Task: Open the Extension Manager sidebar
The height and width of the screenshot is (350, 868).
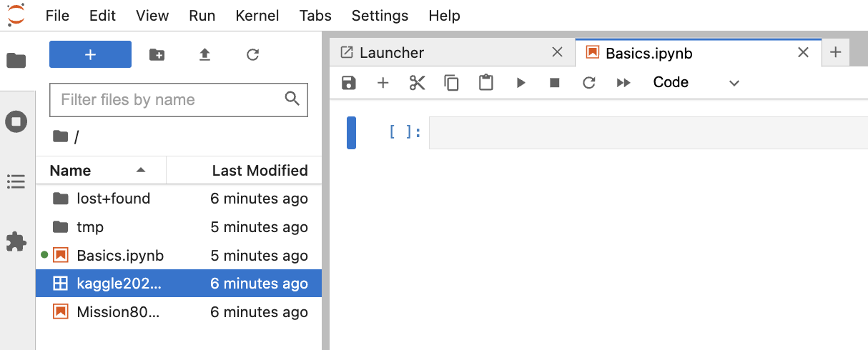Action: (x=16, y=242)
